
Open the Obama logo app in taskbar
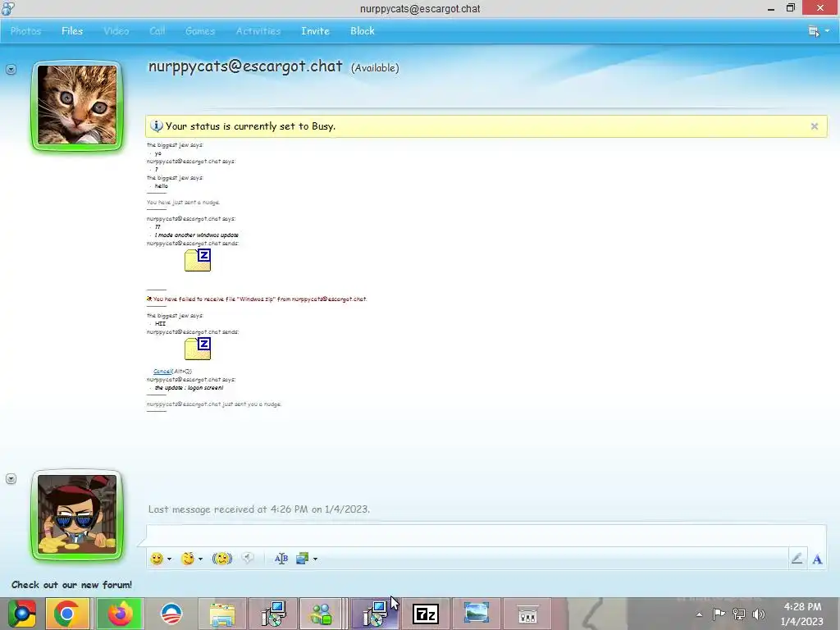tap(171, 614)
